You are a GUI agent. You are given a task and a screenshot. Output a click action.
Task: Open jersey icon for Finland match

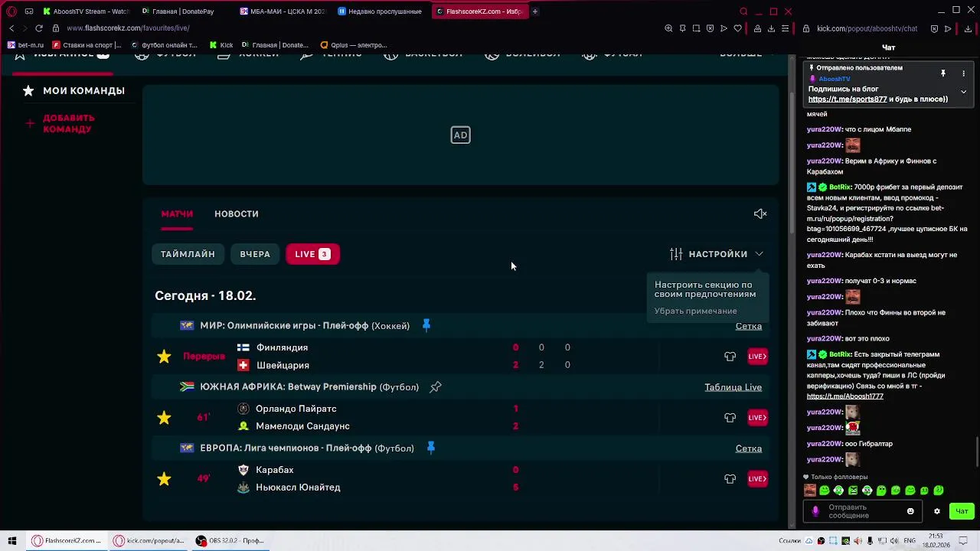tap(730, 357)
